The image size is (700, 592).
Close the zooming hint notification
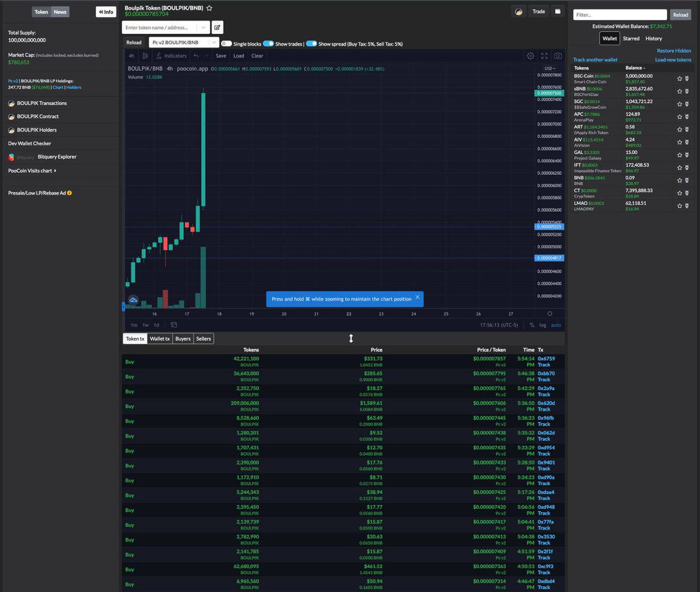pos(417,298)
